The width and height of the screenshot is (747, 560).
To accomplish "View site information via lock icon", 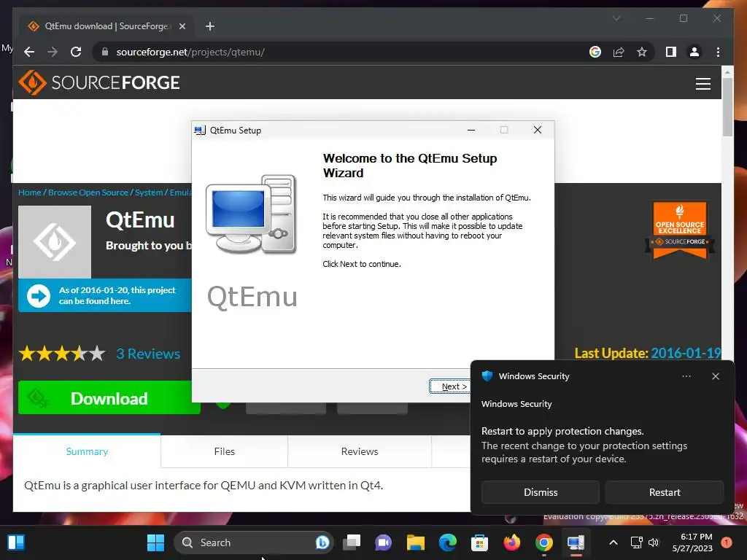I will (x=105, y=52).
